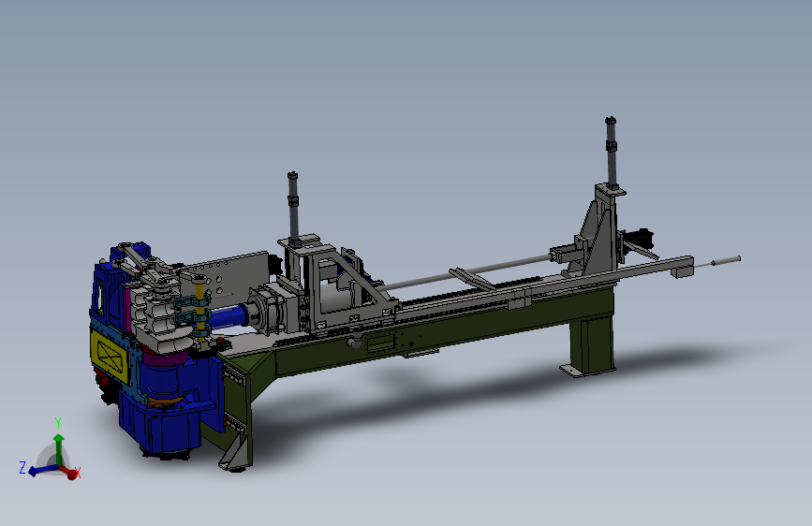The height and width of the screenshot is (526, 812).
Task: Select the blue cylinder tube next to the dies
Action: (x=228, y=316)
